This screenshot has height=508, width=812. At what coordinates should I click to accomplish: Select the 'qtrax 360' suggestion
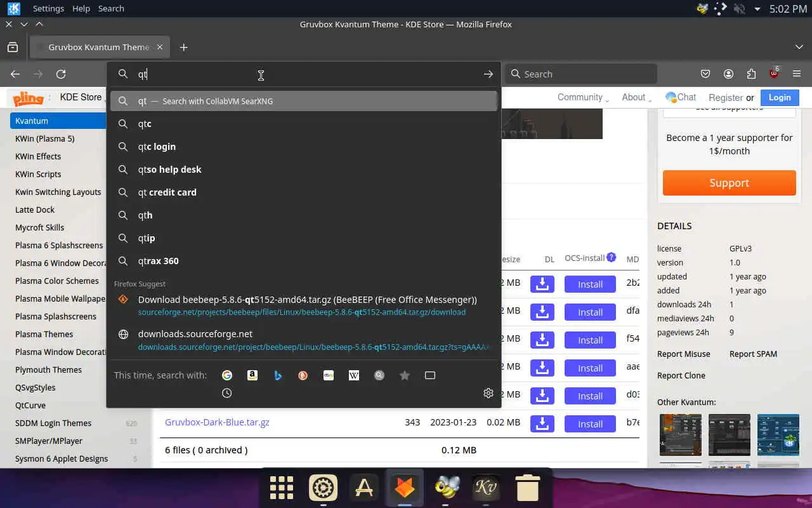click(304, 261)
